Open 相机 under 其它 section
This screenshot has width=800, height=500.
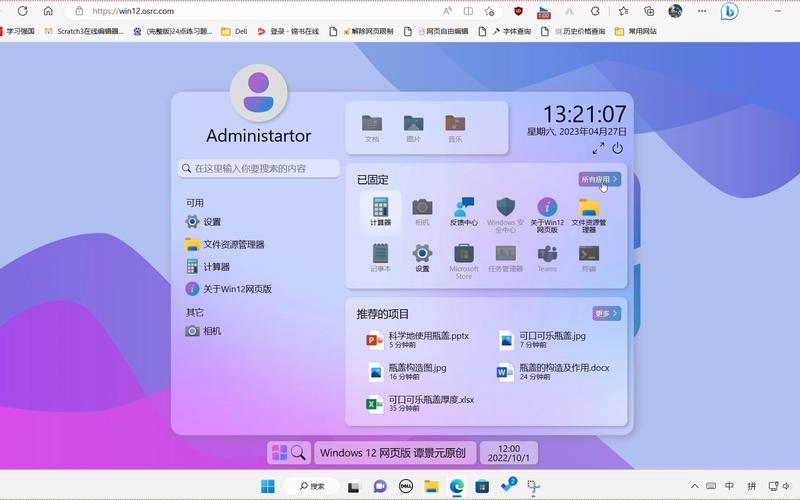click(203, 331)
